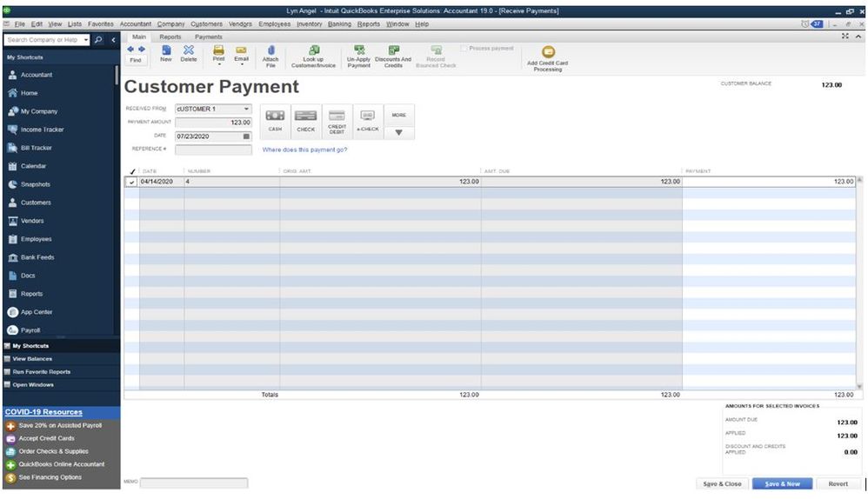Image resolution: width=868 pixels, height=499 pixels.
Task: Uncheck the invoice row dated 04/14/2020
Action: 131,182
